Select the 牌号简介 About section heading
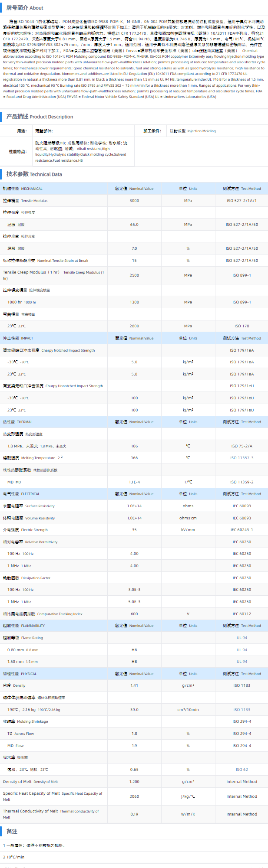The image size is (268, 868). point(24,8)
